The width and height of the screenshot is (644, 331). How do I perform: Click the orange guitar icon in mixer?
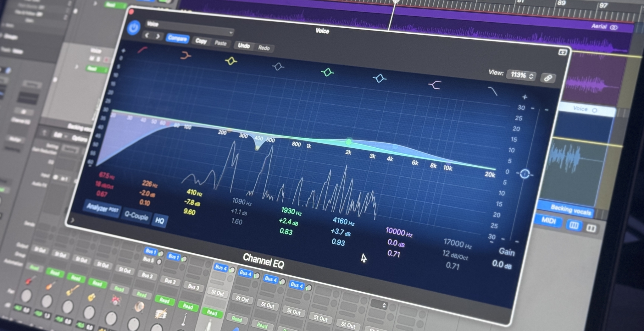coord(50,285)
